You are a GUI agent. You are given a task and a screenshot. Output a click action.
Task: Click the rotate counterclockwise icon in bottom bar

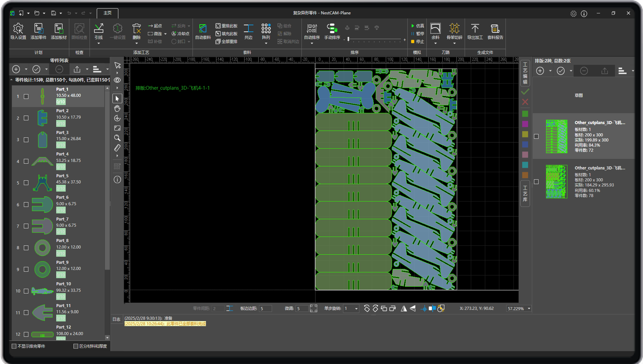pyautogui.click(x=367, y=309)
